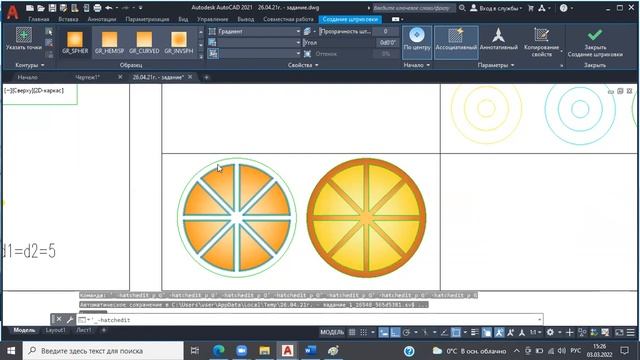The image size is (640, 360).
Task: Click the Выбрать select boundary objects icon
Action: click(49, 32)
